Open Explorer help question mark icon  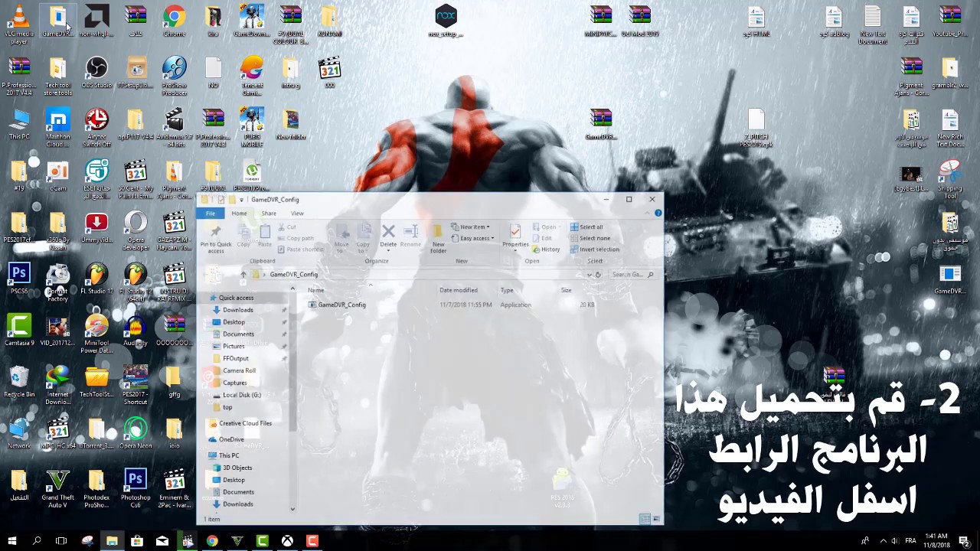point(658,214)
